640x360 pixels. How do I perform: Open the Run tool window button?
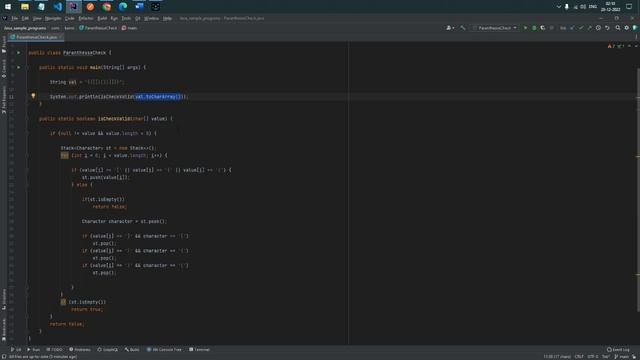tap(33, 350)
